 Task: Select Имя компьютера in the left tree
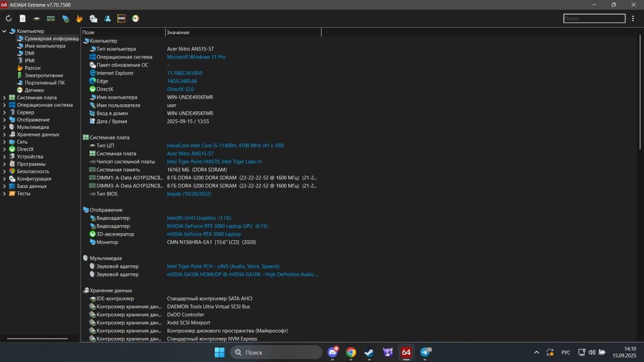(x=45, y=46)
